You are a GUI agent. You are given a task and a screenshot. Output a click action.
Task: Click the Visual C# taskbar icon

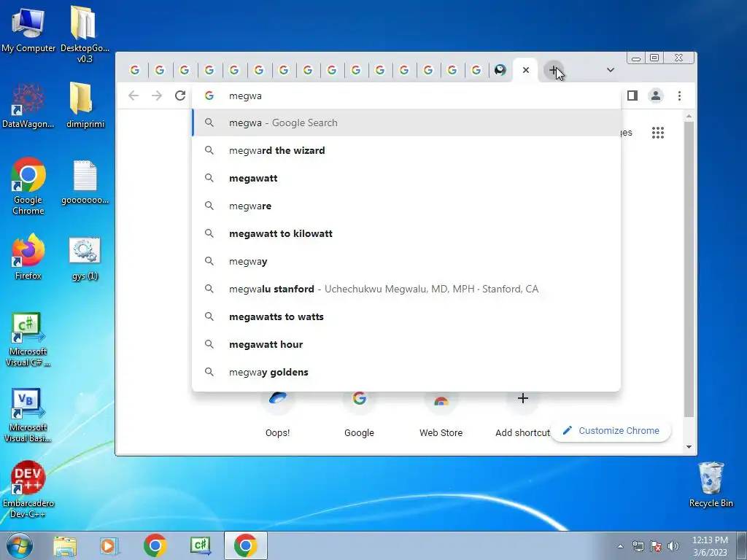coord(200,545)
